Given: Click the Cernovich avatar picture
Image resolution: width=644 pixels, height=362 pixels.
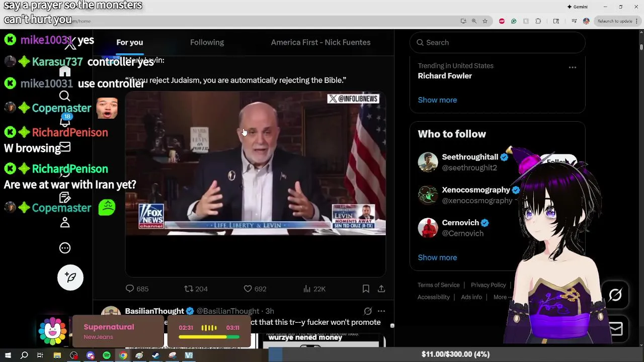Looking at the screenshot, I should tap(428, 228).
